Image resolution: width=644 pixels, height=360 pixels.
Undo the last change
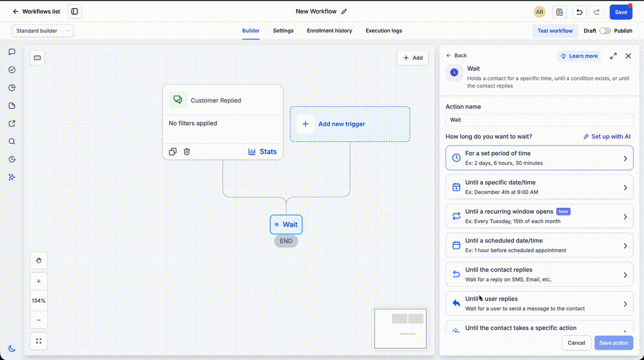579,12
